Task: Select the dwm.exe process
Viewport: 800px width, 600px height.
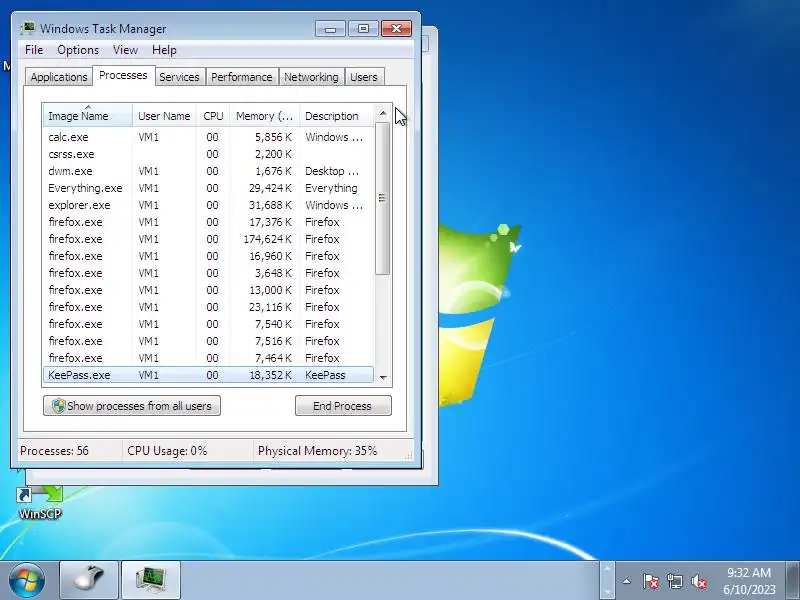Action: pos(208,171)
